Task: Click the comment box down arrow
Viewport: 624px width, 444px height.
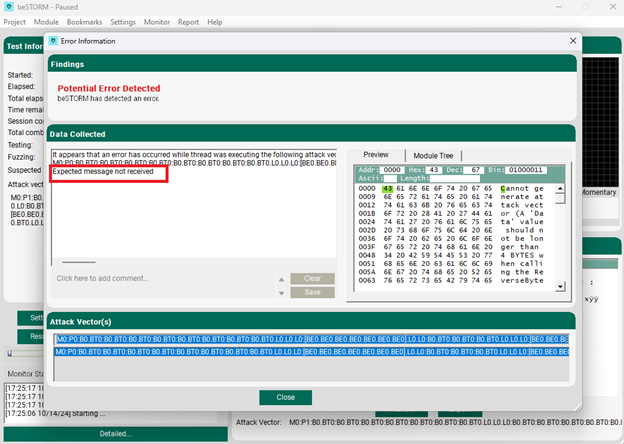Action: click(x=281, y=293)
